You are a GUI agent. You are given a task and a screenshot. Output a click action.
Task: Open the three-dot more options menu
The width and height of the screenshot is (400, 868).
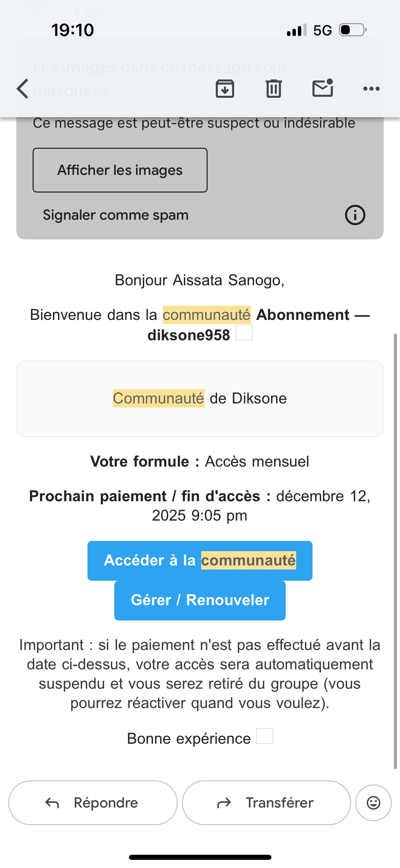[371, 89]
